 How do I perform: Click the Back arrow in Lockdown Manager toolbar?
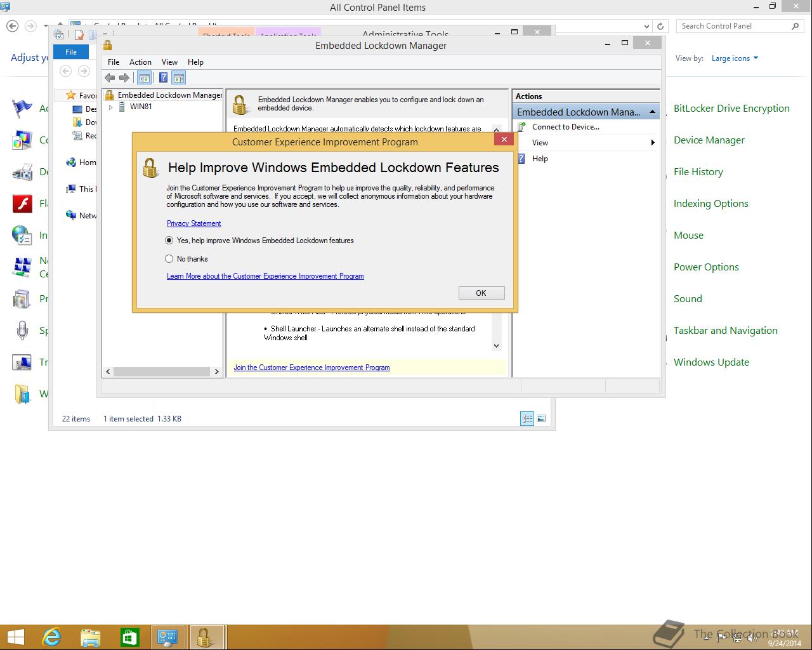(x=110, y=78)
